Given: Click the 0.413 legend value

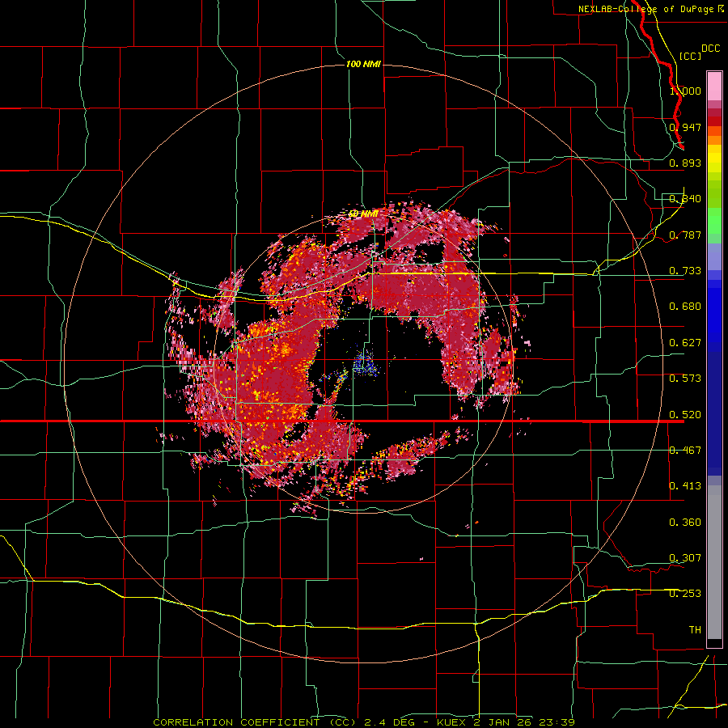Looking at the screenshot, I should pos(685,486).
